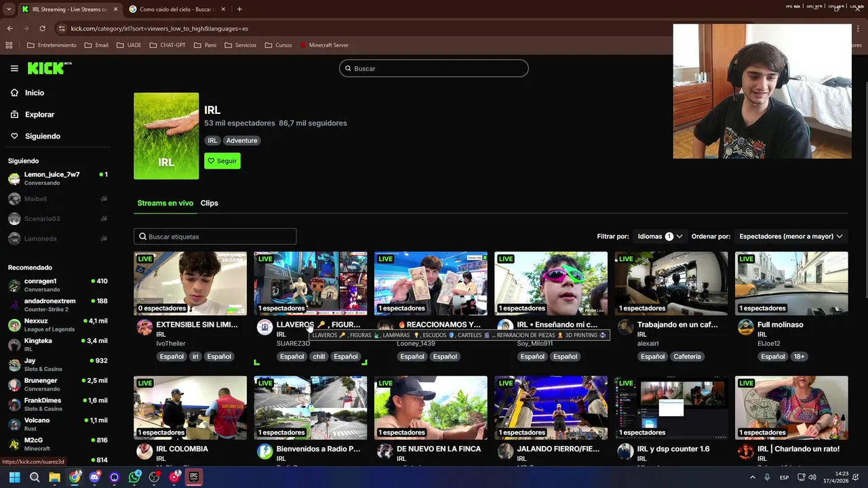The width and height of the screenshot is (868, 488).
Task: Switch to the Clips tab
Action: pos(209,203)
